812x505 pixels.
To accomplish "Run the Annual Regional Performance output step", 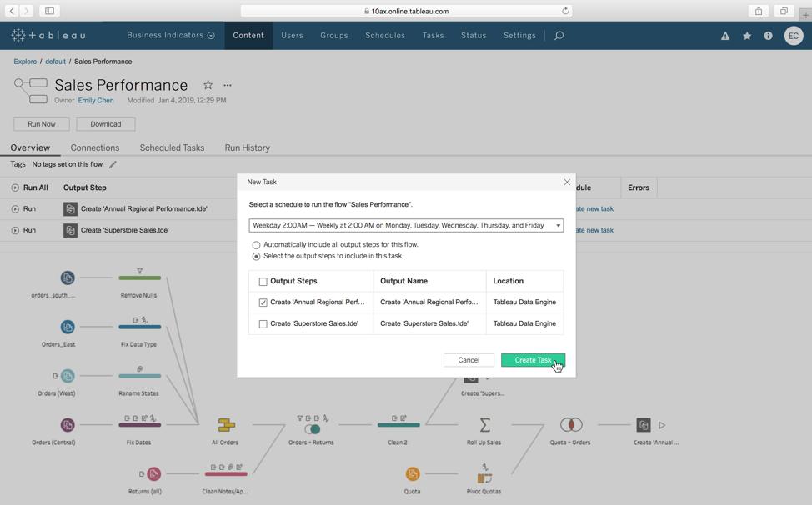I will click(x=15, y=209).
